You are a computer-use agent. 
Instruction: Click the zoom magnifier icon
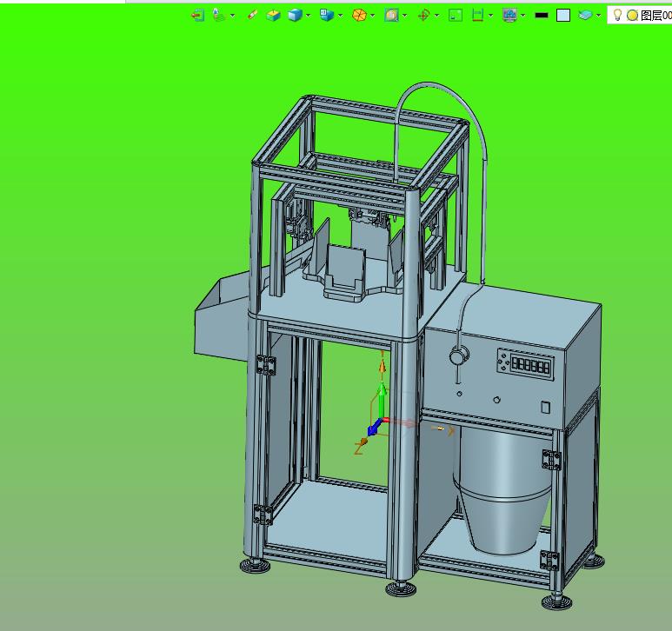tap(391, 16)
